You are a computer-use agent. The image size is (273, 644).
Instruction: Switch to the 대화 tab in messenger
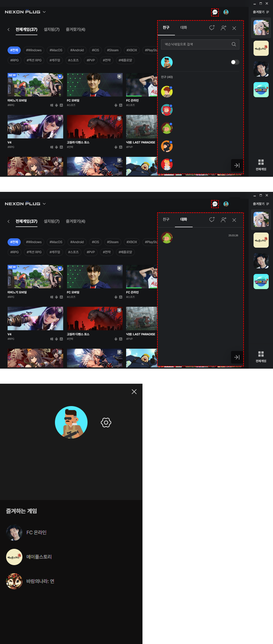pos(183,28)
